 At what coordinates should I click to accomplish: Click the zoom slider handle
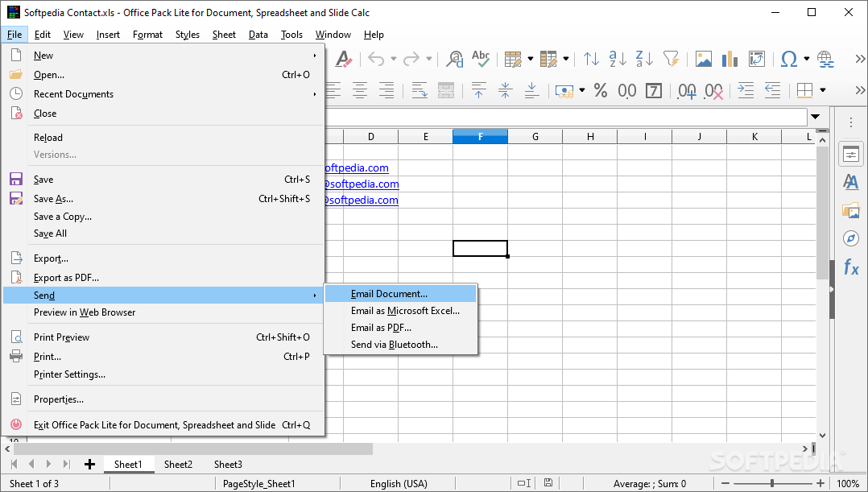pos(772,483)
